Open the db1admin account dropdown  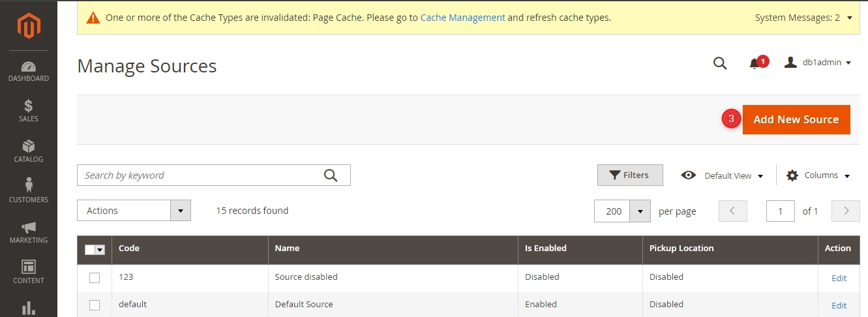pos(818,63)
